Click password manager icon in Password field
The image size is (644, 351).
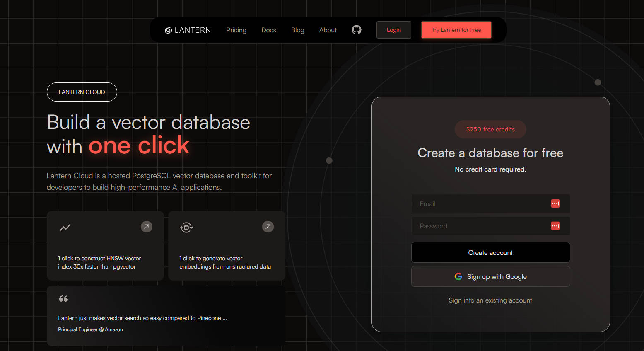(x=555, y=226)
